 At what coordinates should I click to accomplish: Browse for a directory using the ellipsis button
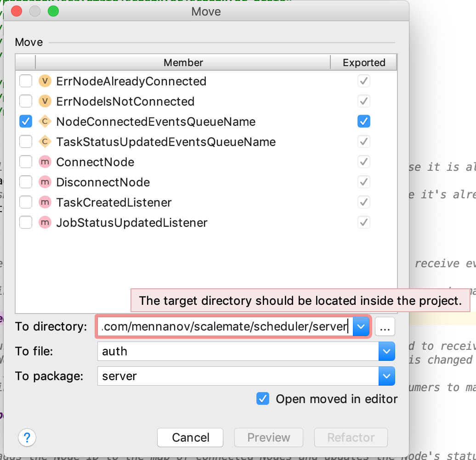click(385, 326)
